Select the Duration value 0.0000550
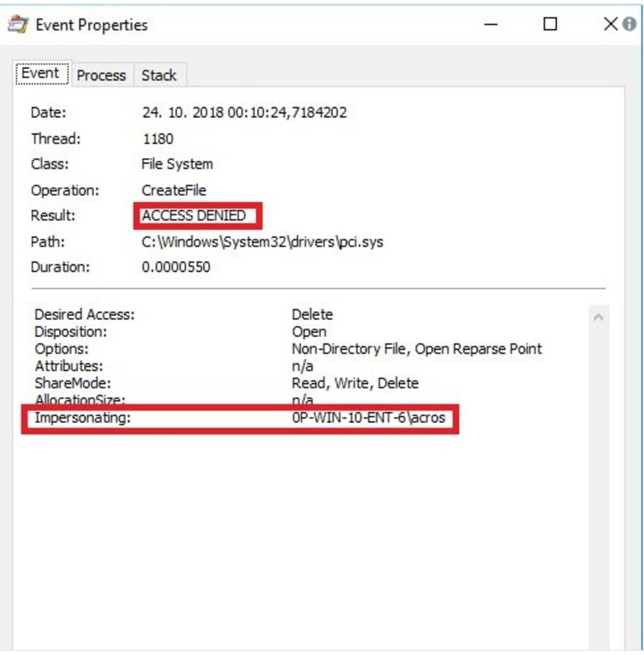Image resolution: width=644 pixels, height=655 pixels. (176, 267)
